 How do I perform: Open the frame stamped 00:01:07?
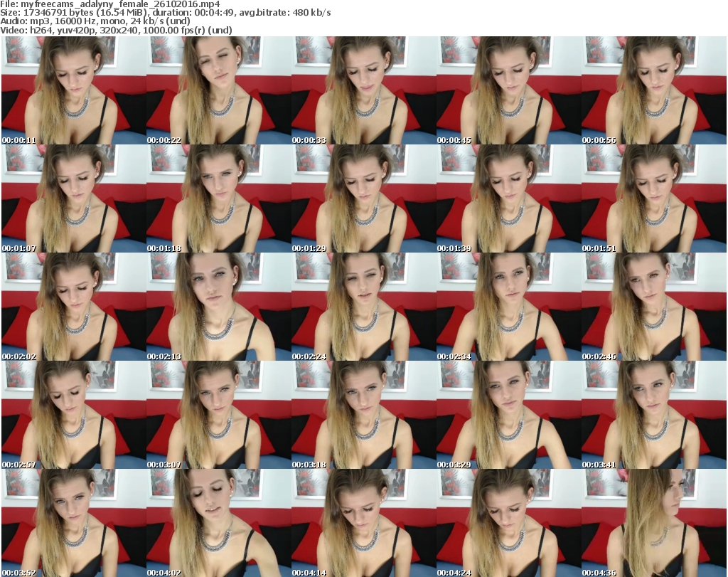click(74, 198)
